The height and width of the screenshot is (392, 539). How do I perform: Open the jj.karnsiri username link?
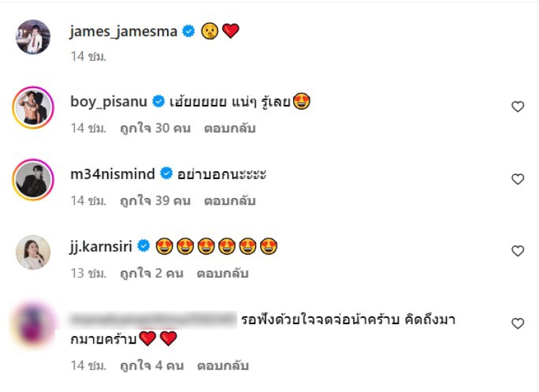pos(101,247)
